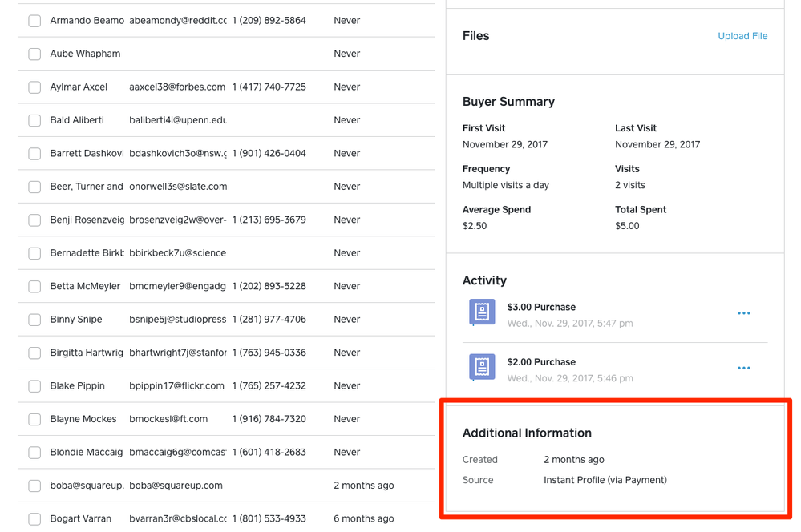Toggle the Bald Aliberti row checkbox

tap(34, 120)
